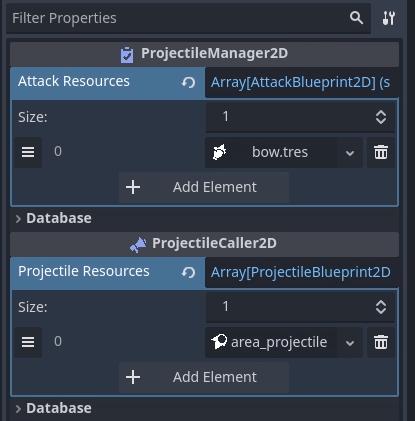
Task: Revert Projectile Resources to default value
Action: click(x=188, y=272)
